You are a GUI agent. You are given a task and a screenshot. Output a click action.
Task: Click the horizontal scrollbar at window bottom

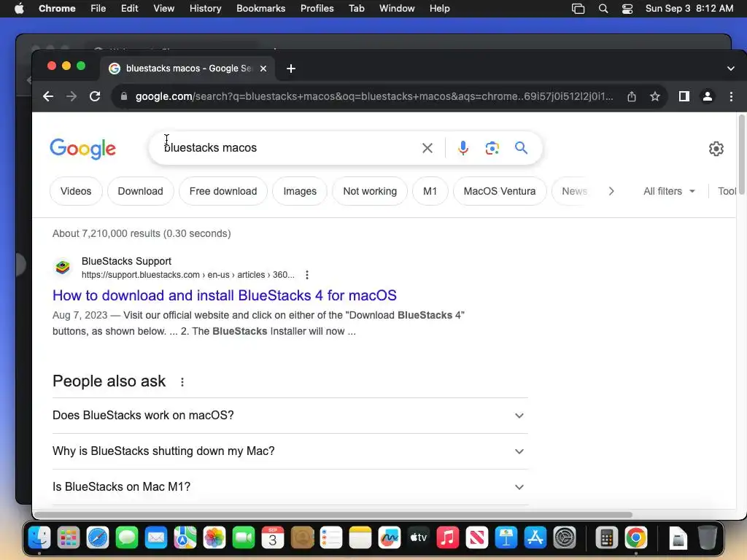[x=333, y=515]
